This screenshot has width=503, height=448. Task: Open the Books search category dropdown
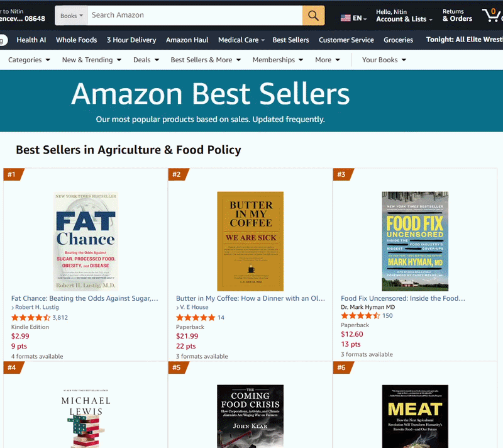click(71, 15)
